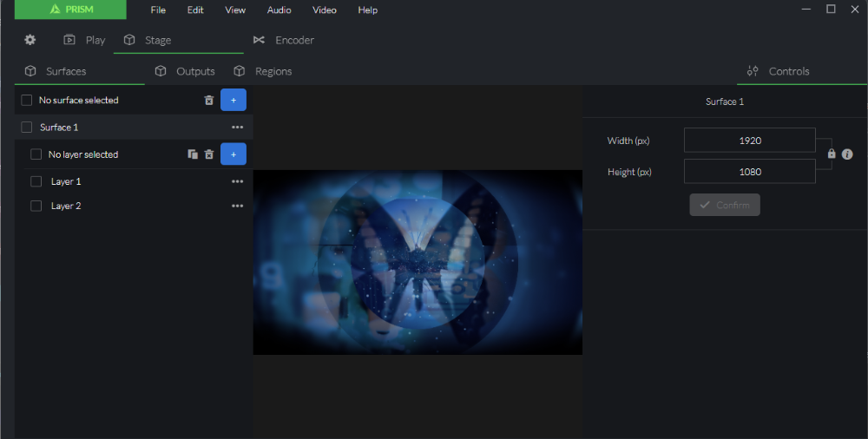
Task: Open Layer 1 three-dot options menu
Action: 238,181
